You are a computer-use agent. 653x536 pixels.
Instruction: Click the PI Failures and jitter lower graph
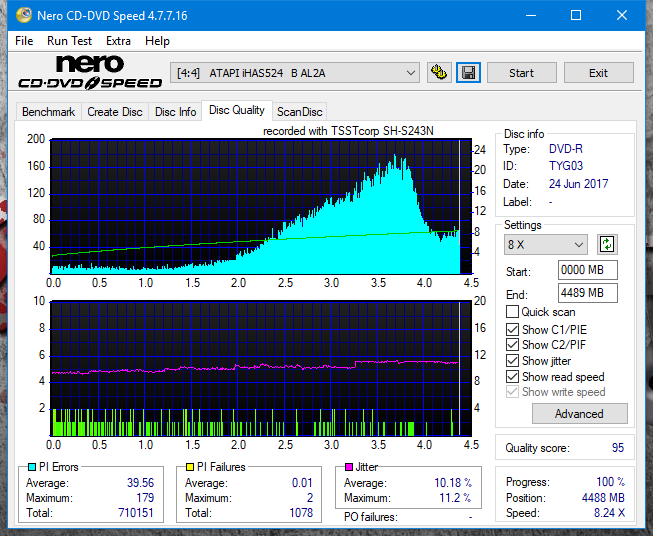click(x=261, y=368)
